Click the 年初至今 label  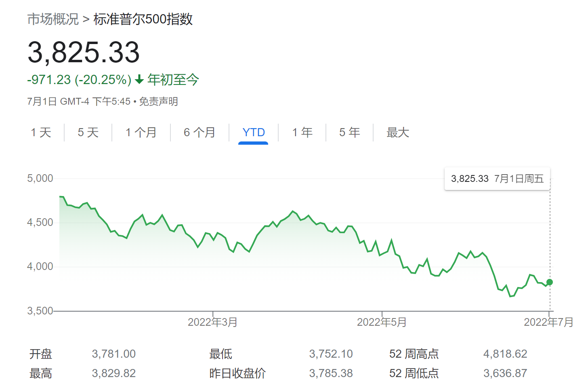[173, 80]
